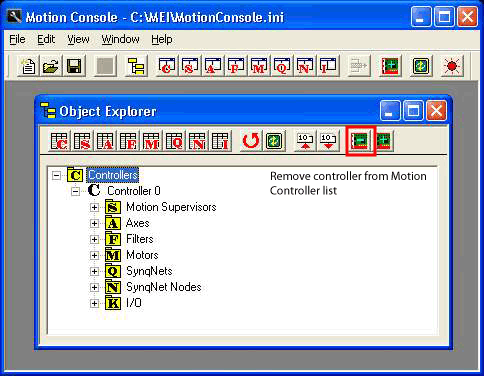The width and height of the screenshot is (484, 376).
Task: Select the I/O tree label
Action: [x=134, y=303]
